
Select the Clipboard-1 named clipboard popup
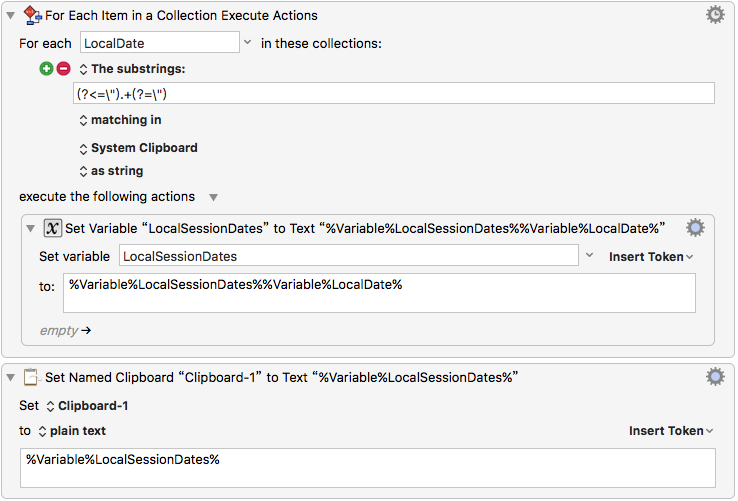tap(87, 406)
